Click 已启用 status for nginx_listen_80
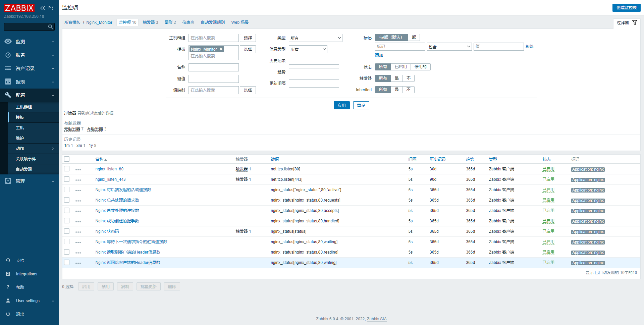The image size is (644, 325). click(x=548, y=169)
